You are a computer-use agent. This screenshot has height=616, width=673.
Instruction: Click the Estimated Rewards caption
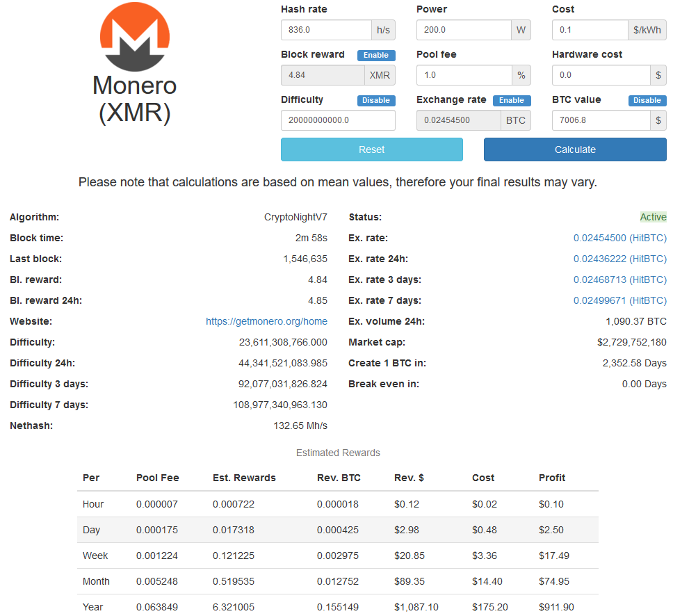[338, 453]
